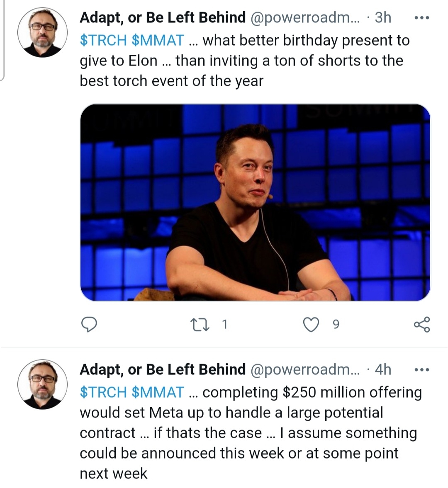Tap the profile avatar on the 4h tweet
The width and height of the screenshot is (448, 488).
(42, 384)
